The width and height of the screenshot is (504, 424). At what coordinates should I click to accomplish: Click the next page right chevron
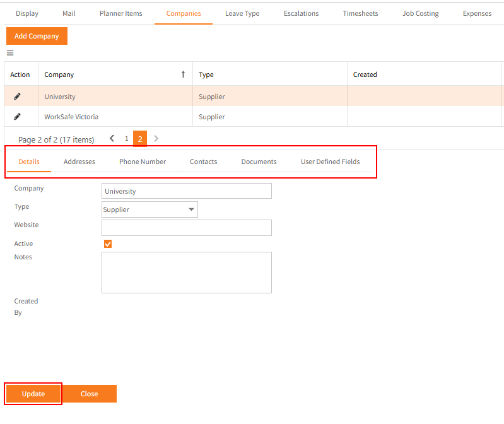(x=156, y=139)
